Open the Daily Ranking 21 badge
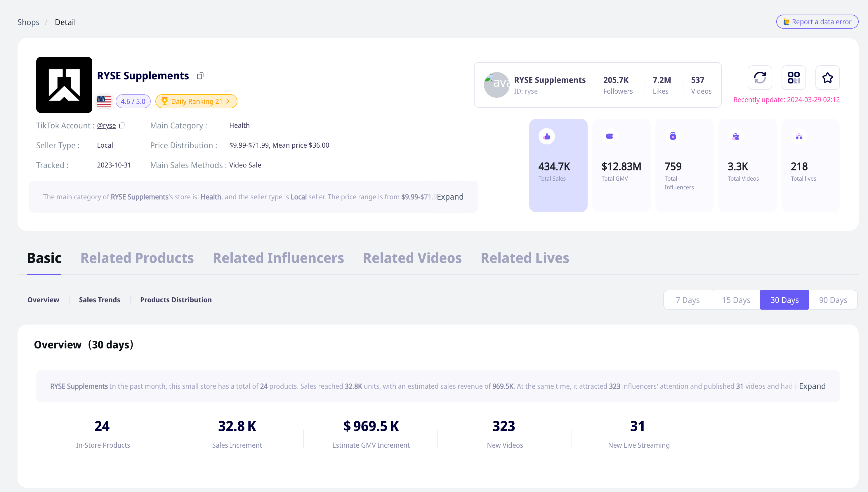The height and width of the screenshot is (492, 868). pos(196,101)
